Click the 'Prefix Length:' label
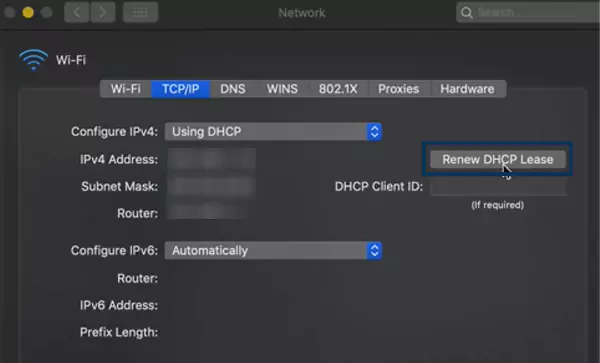The width and height of the screenshot is (600, 363). pyautogui.click(x=119, y=332)
